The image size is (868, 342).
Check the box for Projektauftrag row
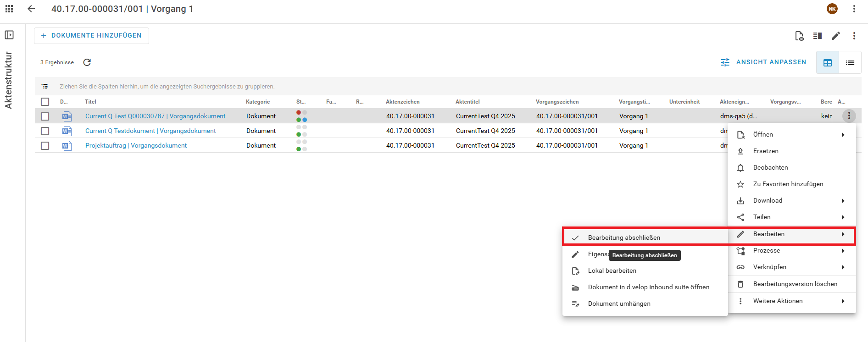pos(45,146)
